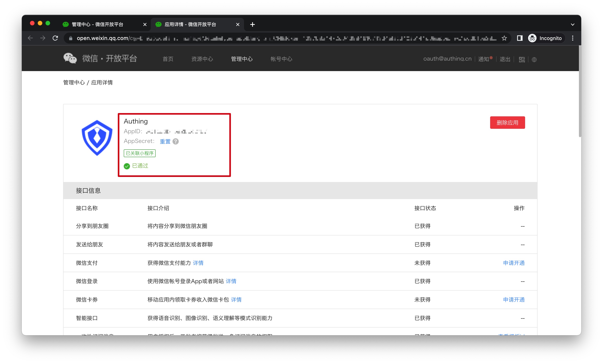Reload the page with refresh icon

[55, 38]
